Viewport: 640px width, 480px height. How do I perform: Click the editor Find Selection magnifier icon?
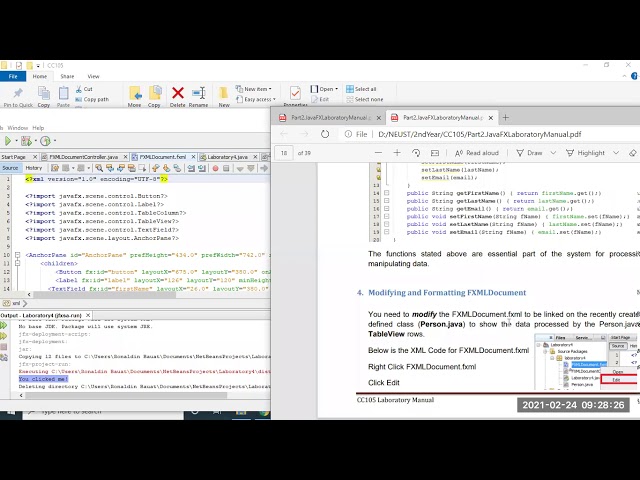pyautogui.click(x=99, y=168)
